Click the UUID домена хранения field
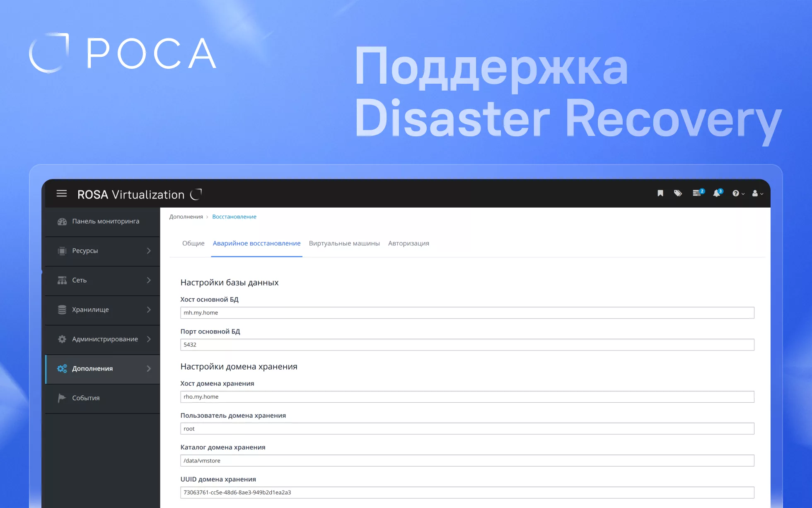The height and width of the screenshot is (508, 812). click(x=467, y=492)
